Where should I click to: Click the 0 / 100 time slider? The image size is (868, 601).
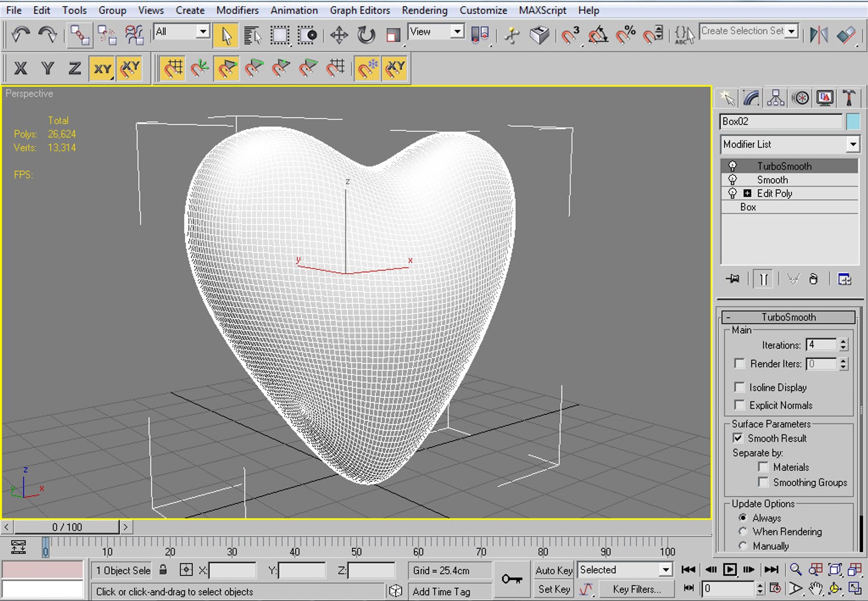click(x=67, y=527)
